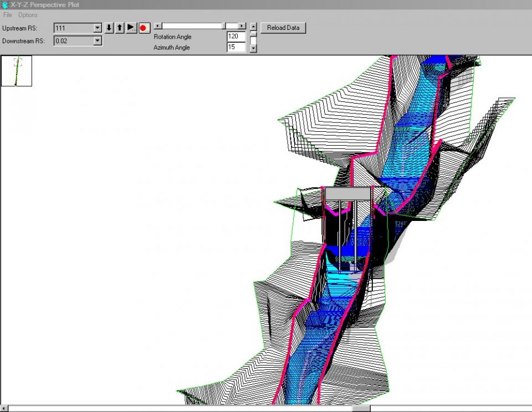Open the File menu

7,15
